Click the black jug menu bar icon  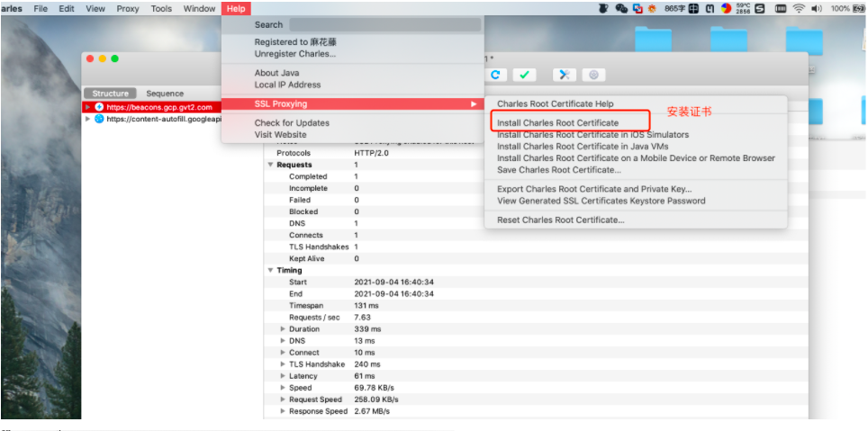point(604,8)
